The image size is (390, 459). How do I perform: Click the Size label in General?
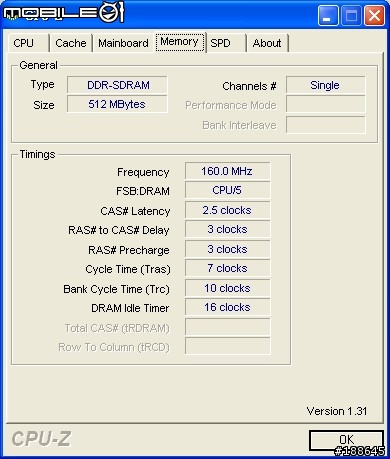[x=44, y=105]
